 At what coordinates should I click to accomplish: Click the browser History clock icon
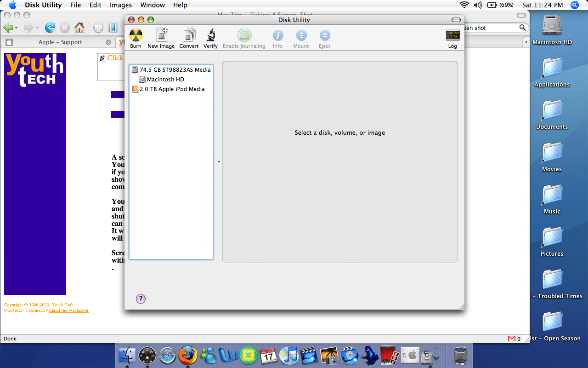point(98,28)
